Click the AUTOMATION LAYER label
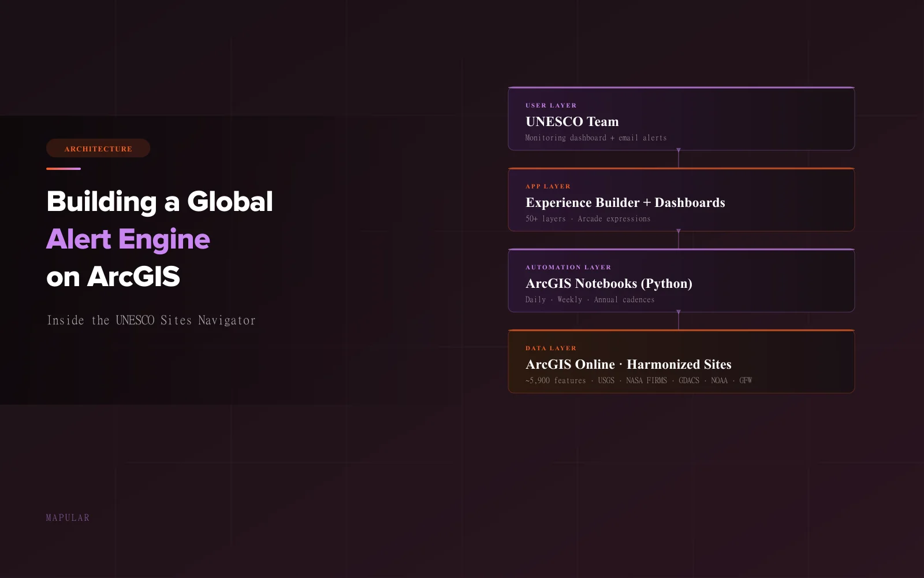 (568, 267)
